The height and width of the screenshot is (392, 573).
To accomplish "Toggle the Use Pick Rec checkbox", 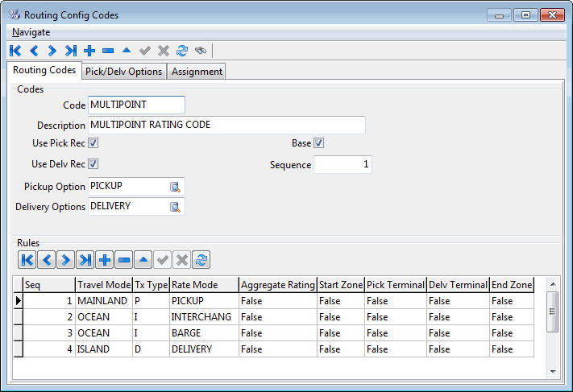I will [93, 143].
